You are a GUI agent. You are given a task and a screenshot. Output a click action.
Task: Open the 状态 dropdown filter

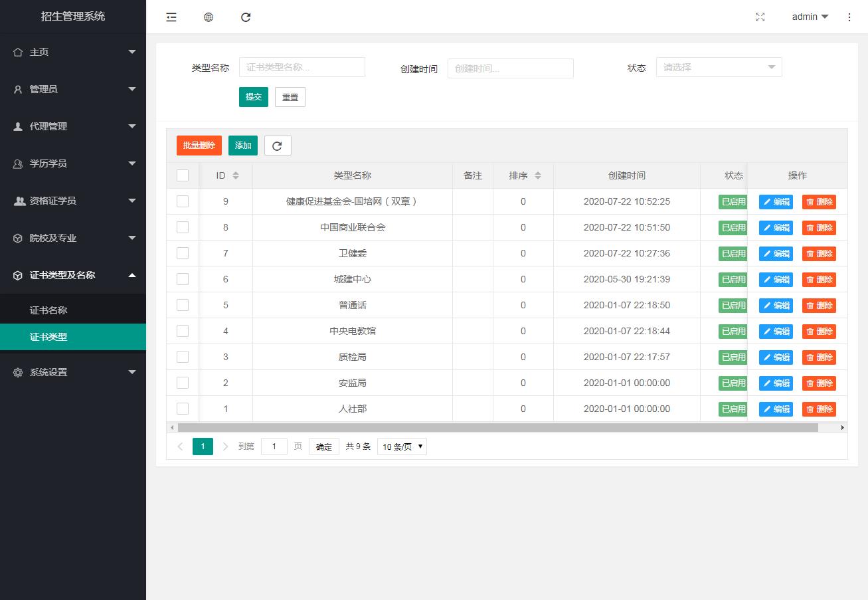coord(719,67)
